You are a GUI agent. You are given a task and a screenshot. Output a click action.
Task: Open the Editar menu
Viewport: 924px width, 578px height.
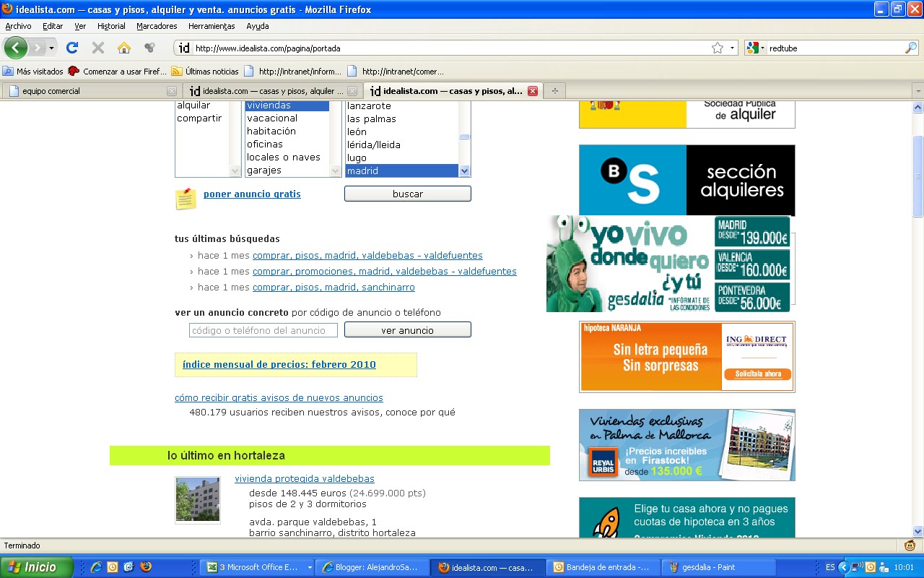click(53, 26)
